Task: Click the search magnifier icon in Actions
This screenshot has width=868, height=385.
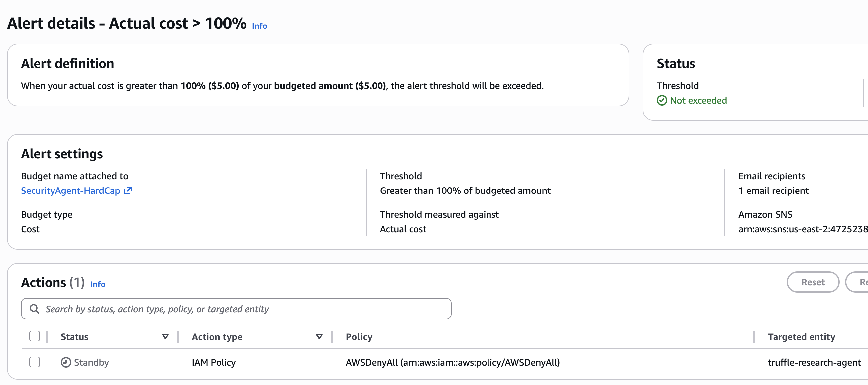Action: point(35,308)
